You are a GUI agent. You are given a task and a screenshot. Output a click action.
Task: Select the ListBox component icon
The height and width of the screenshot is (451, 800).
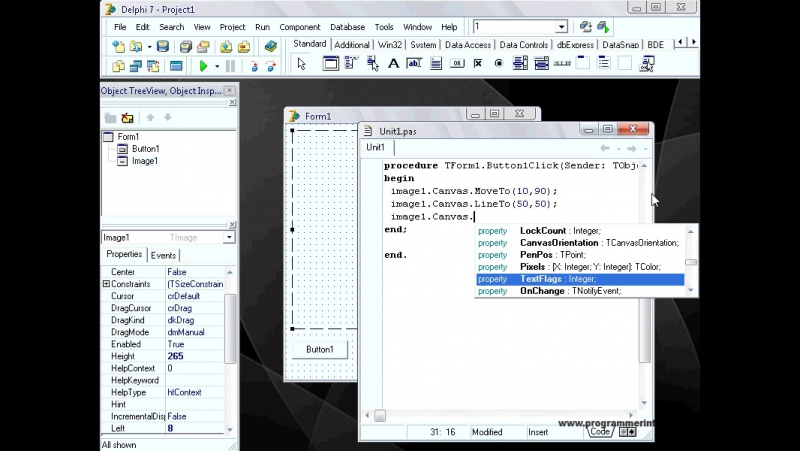(520, 64)
